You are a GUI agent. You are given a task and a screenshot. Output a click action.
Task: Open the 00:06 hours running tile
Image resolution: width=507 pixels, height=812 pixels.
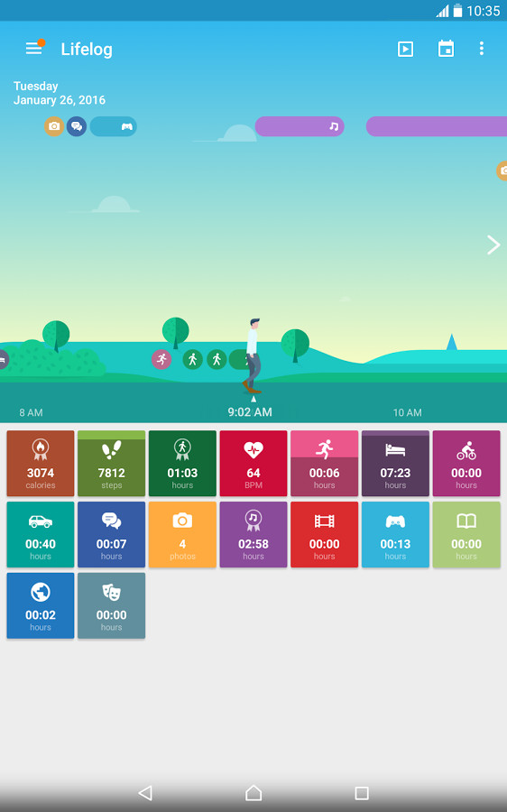point(324,463)
